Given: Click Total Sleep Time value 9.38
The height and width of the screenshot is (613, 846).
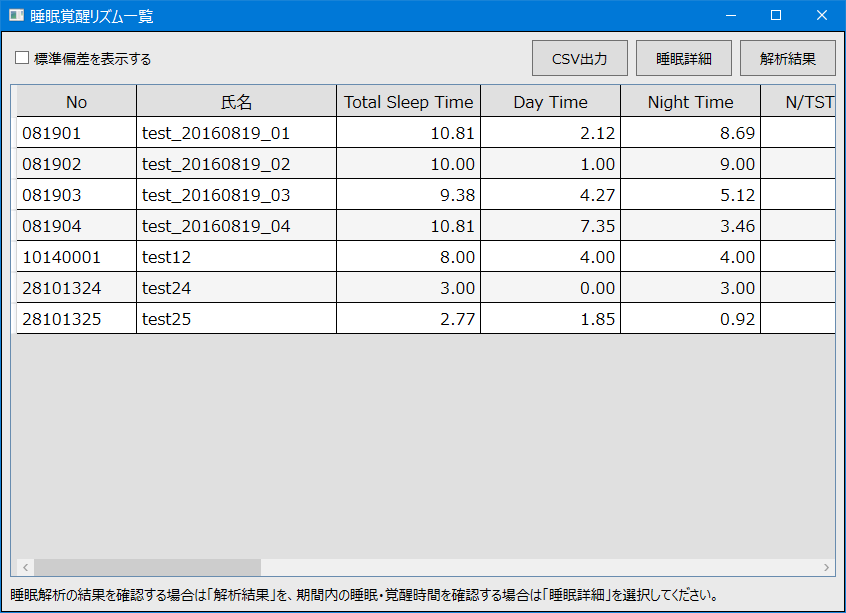Looking at the screenshot, I should tap(408, 194).
